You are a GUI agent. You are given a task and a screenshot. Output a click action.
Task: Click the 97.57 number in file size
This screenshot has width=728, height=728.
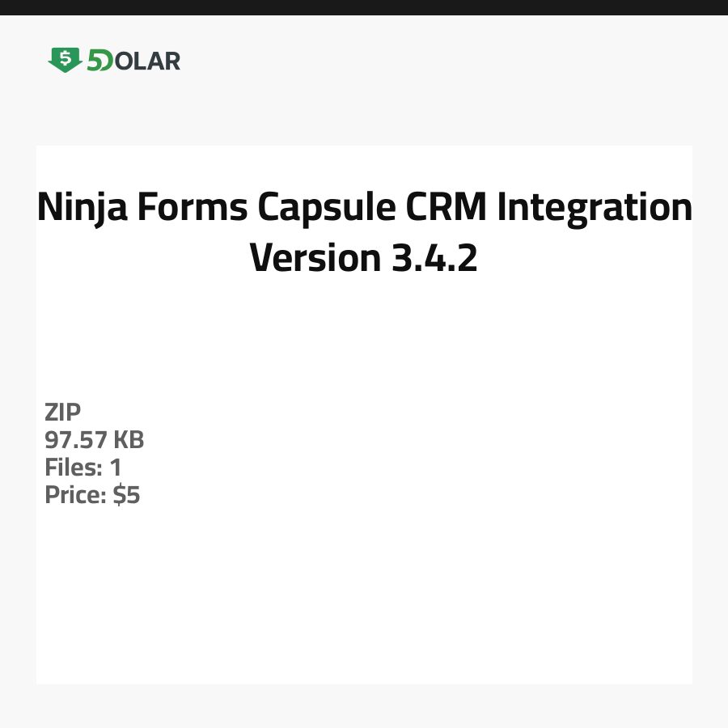[x=76, y=440]
